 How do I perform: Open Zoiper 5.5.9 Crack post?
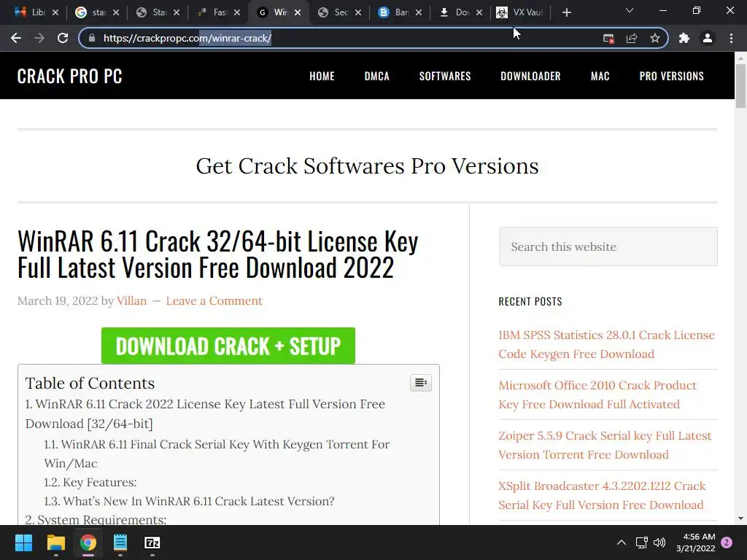(605, 446)
